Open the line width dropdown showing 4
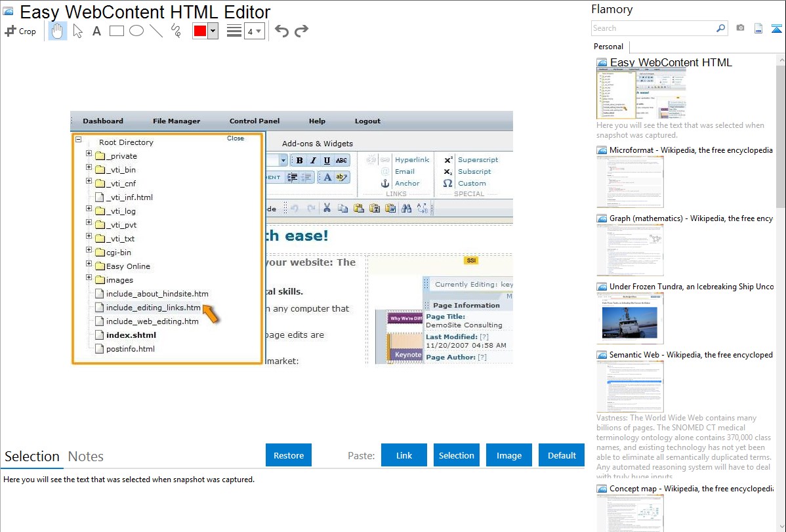Image resolution: width=786 pixels, height=532 pixels. pos(254,31)
